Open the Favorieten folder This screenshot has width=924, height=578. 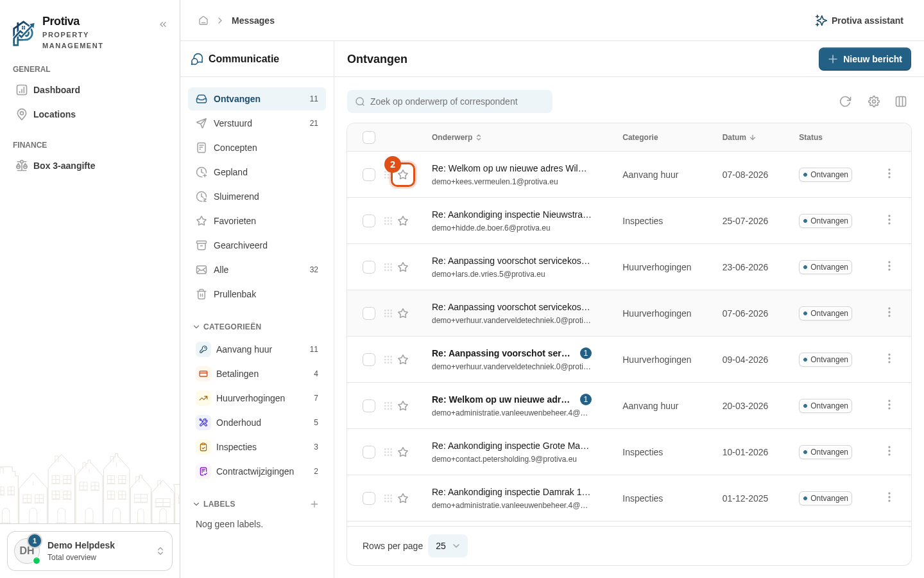tap(257, 221)
